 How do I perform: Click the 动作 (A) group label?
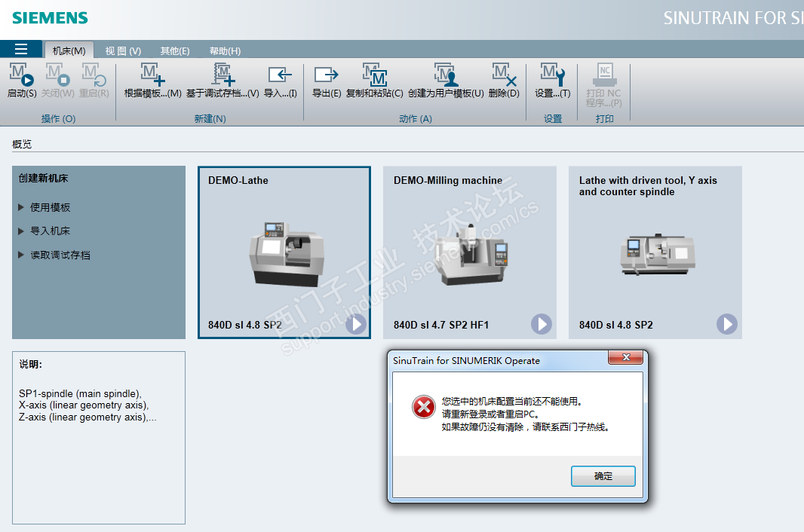click(x=416, y=119)
